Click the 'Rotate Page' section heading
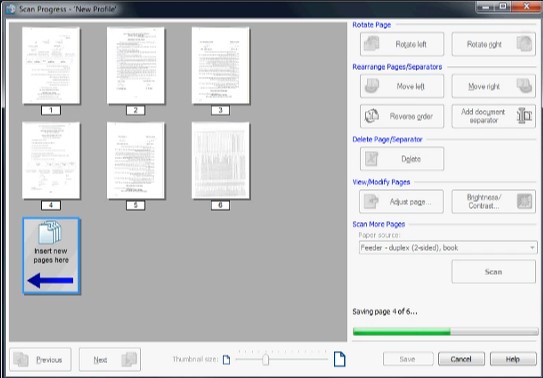Screen dimensions: 543x378 pos(372,25)
